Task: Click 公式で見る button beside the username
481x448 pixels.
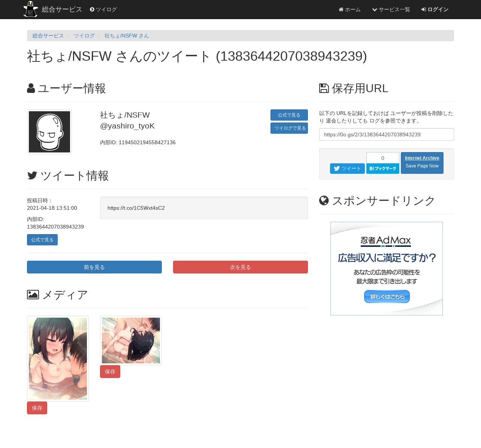Action: point(289,115)
